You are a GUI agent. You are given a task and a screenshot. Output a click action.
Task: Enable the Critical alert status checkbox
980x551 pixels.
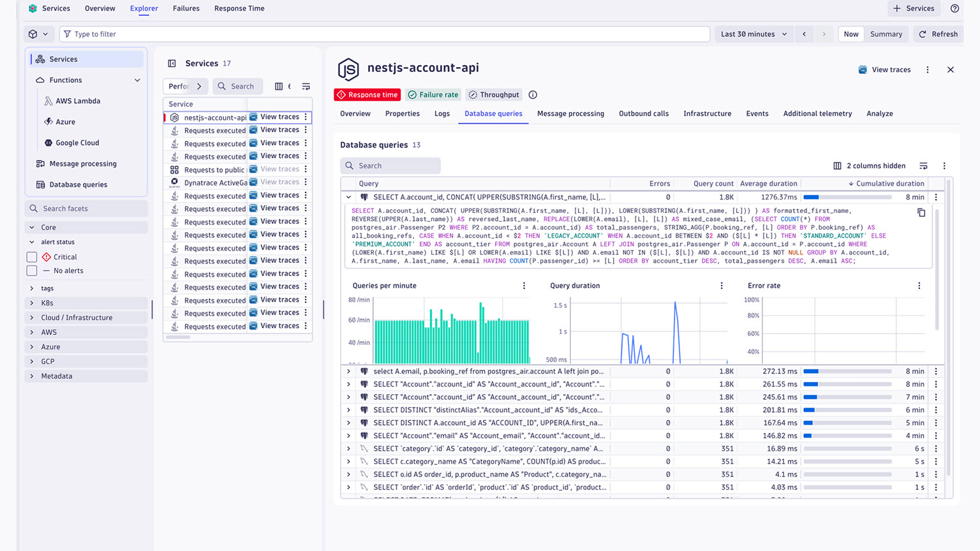[x=32, y=257]
